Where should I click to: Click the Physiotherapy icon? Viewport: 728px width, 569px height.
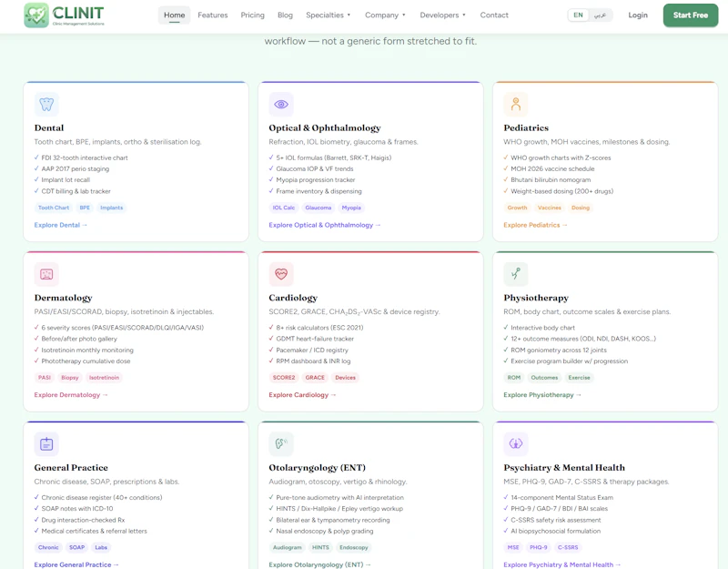coord(516,274)
